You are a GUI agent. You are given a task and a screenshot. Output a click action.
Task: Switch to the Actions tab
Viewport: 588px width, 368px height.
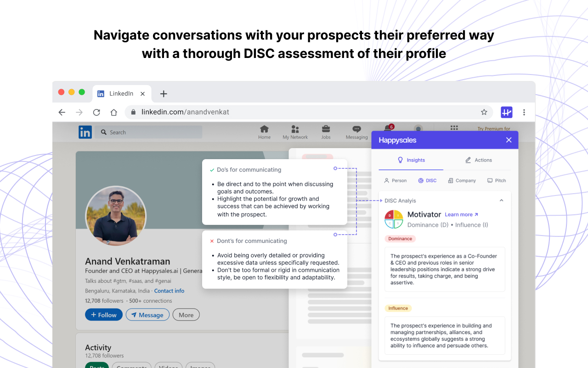[x=478, y=160]
